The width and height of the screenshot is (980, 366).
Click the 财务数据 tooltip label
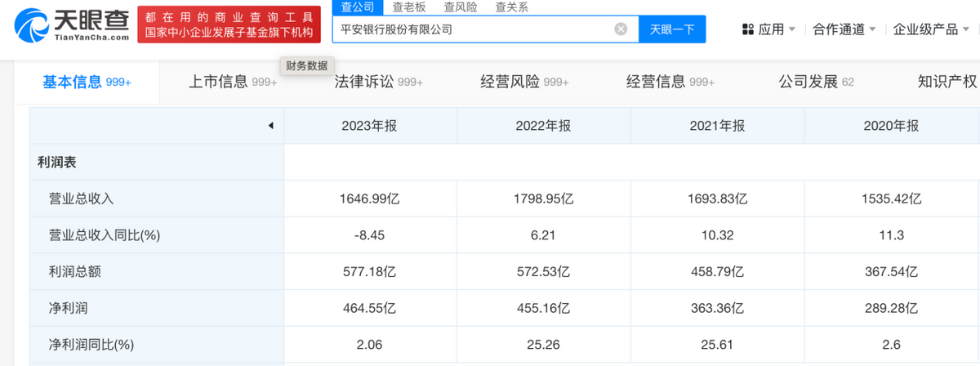pyautogui.click(x=307, y=65)
